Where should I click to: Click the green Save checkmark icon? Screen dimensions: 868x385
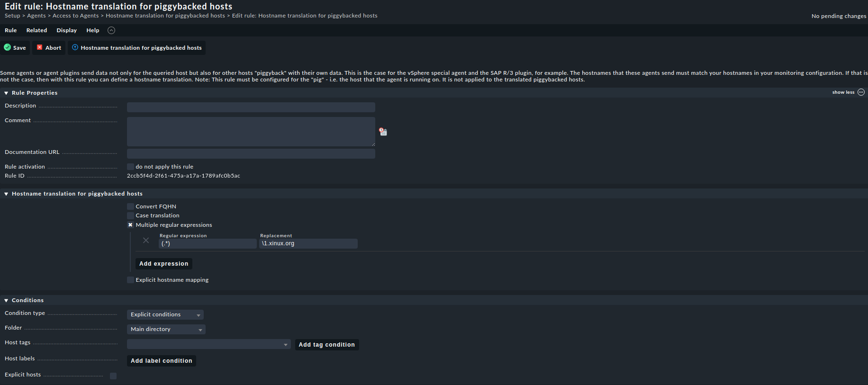[8, 47]
